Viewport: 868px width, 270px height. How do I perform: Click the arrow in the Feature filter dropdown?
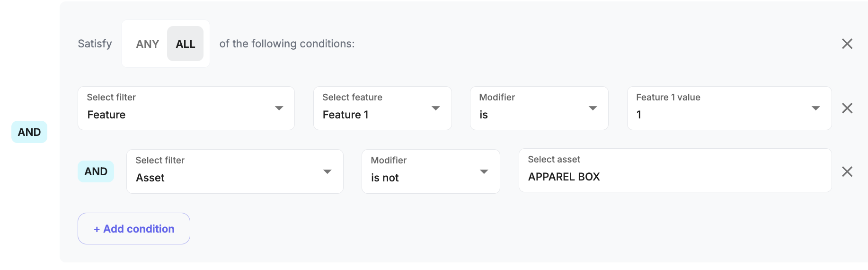tap(279, 108)
